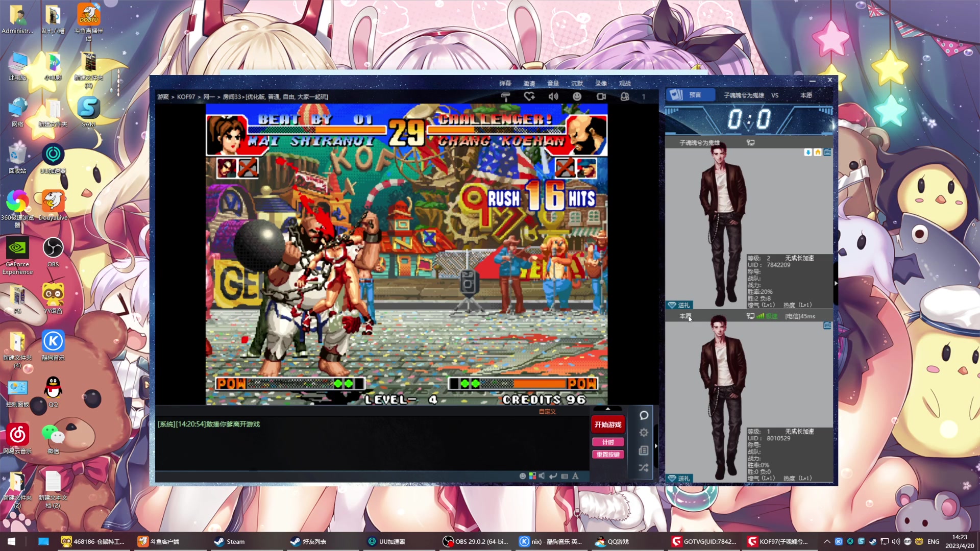Expand the side arrow beside player panel
This screenshot has height=551, width=980.
point(836,283)
